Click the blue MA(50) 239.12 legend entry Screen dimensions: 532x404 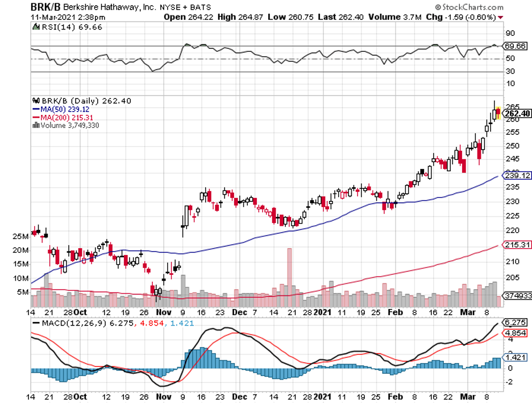click(x=61, y=109)
